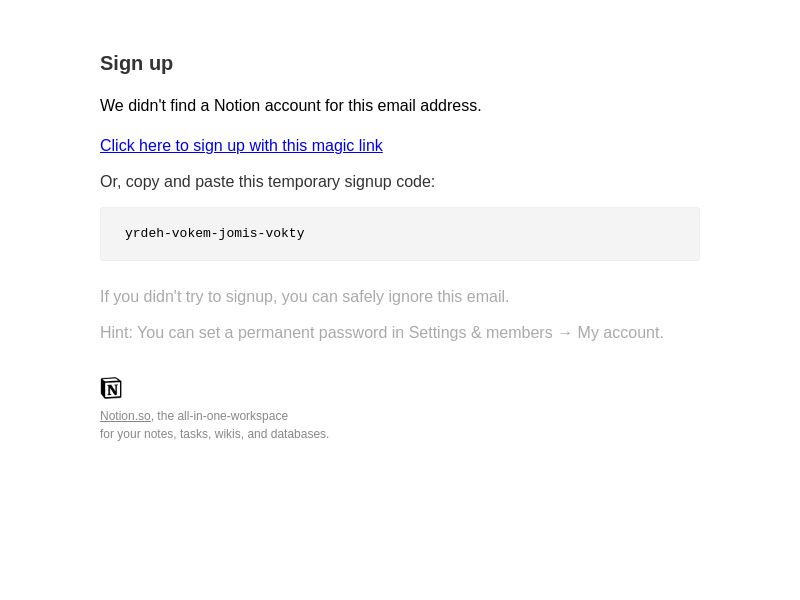Click 'My account' in the hint text
Viewport: 800px width, 600px height.
pyautogui.click(x=619, y=333)
